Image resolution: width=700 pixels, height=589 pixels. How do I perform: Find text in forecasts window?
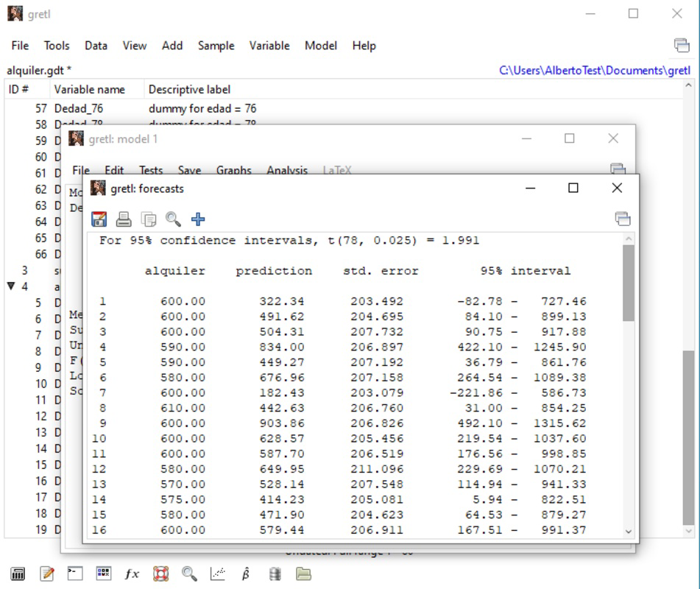(x=173, y=219)
